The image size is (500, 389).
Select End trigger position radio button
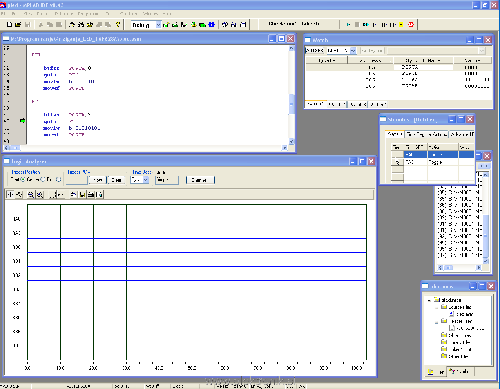pos(58,179)
